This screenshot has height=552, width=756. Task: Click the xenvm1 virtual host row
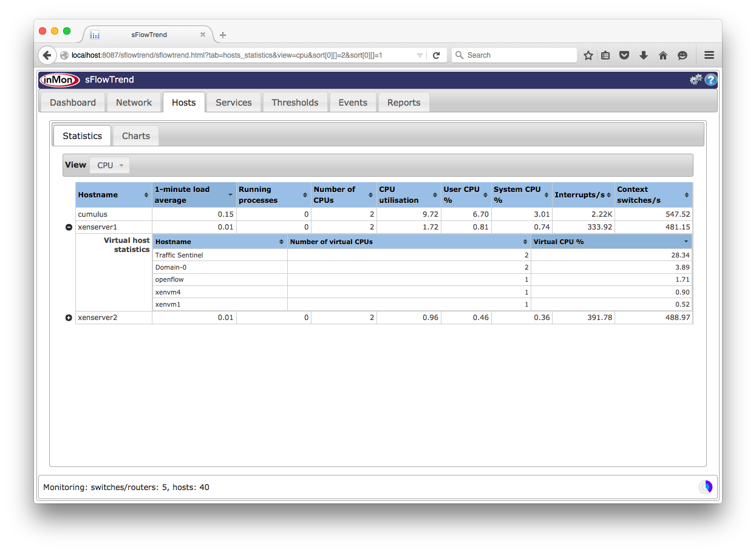[x=422, y=304]
